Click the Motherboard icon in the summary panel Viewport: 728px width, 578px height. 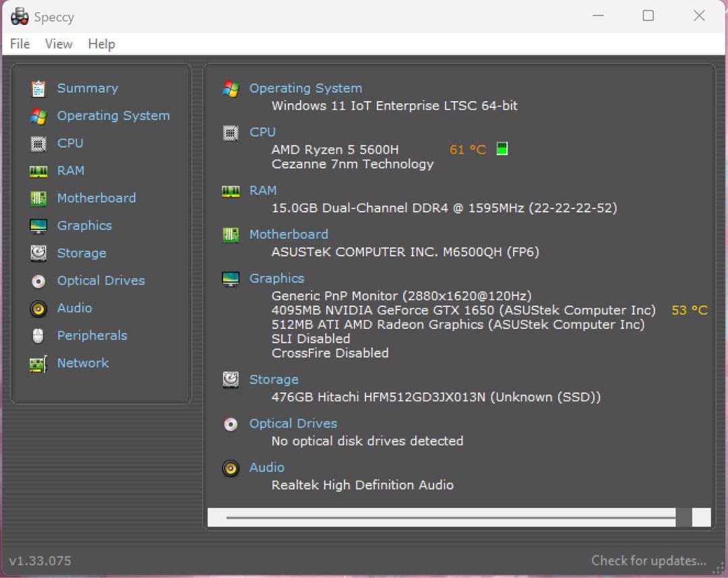231,235
